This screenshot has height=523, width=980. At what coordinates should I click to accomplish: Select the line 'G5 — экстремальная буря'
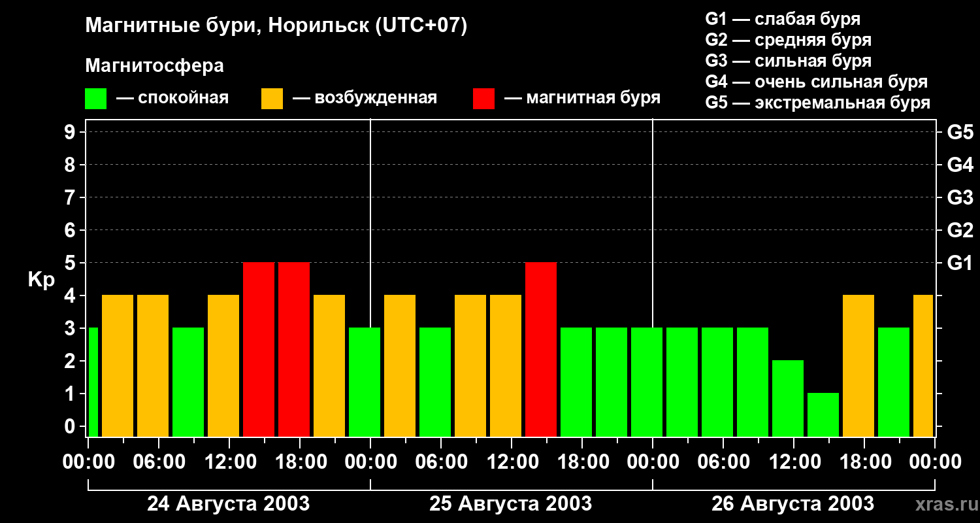[x=817, y=103]
